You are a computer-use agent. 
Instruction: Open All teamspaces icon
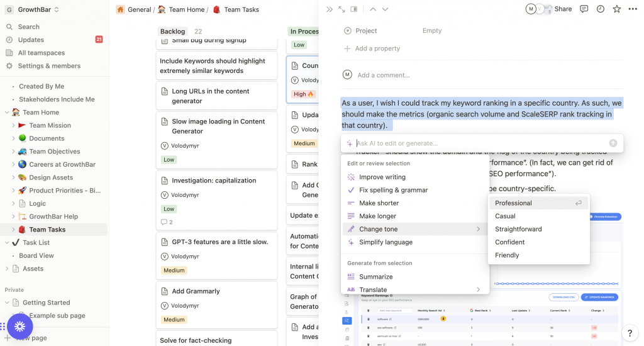9,53
